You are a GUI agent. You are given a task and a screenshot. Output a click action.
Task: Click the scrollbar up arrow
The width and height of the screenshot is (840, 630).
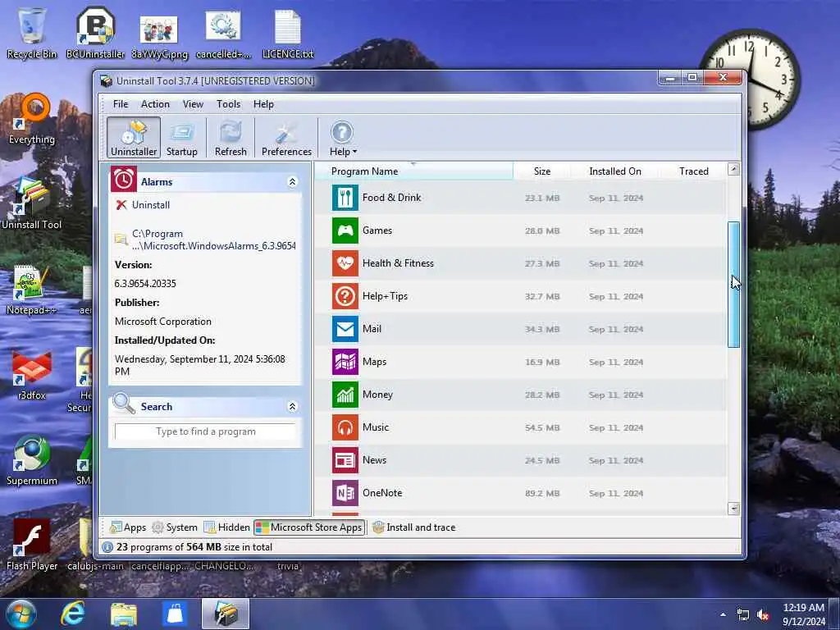(734, 169)
